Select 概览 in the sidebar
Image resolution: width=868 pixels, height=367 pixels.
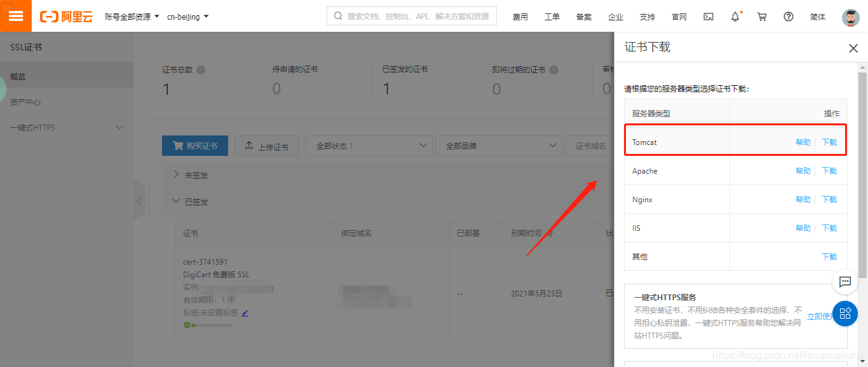pyautogui.click(x=67, y=76)
